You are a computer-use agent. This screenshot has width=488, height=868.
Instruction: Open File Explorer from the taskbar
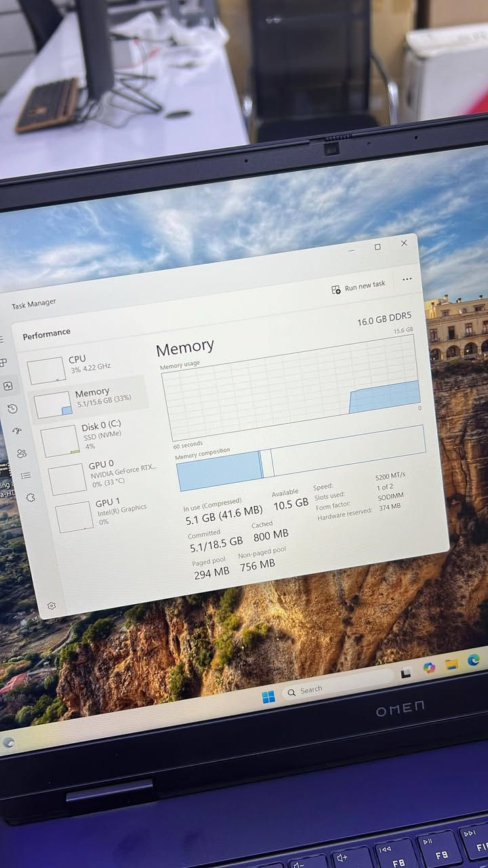(451, 663)
